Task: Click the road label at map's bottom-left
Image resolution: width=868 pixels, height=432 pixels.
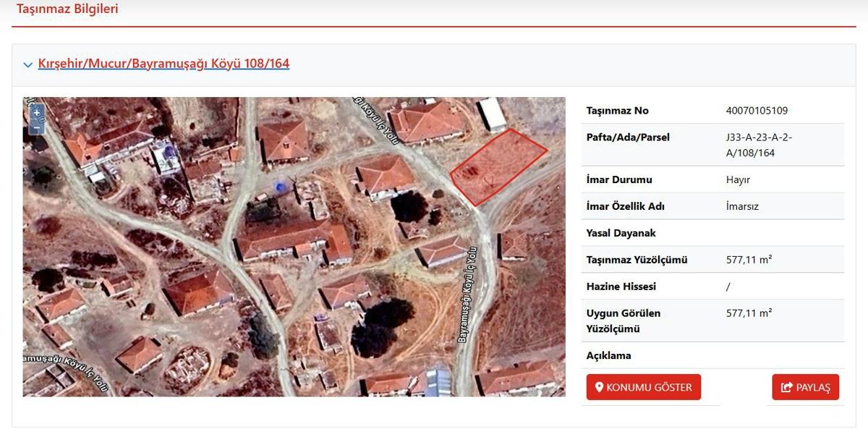Action: (66, 370)
